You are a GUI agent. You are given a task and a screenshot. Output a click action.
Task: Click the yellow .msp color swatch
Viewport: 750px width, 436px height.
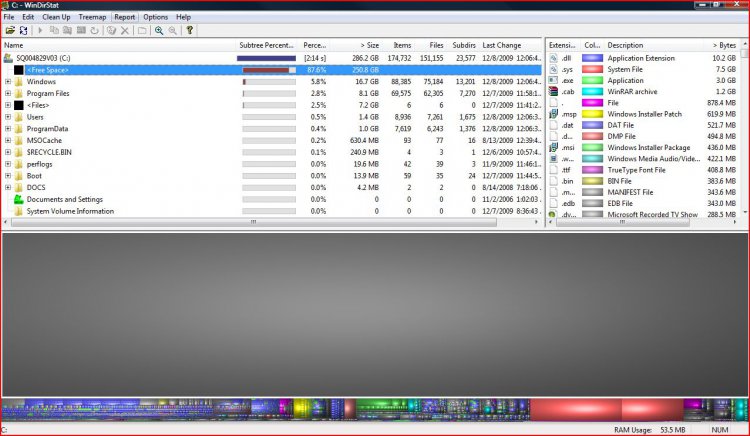coord(592,114)
